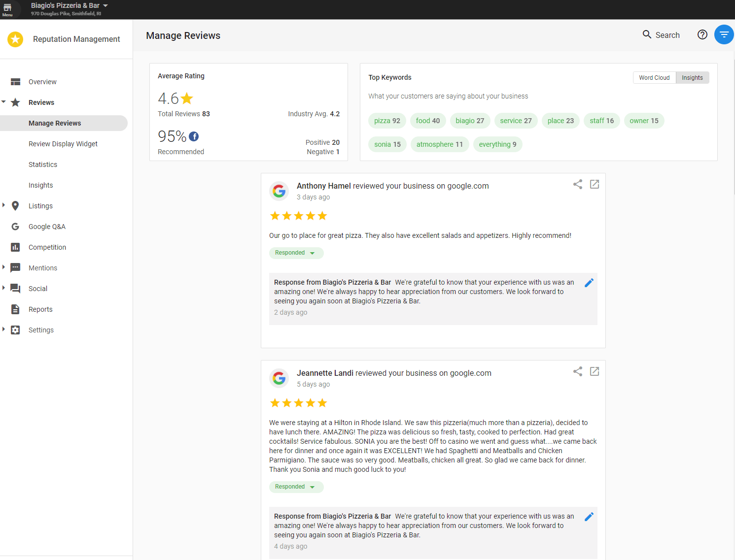Select the 'service 27' keyword chip
The image size is (735, 560).
pos(516,121)
